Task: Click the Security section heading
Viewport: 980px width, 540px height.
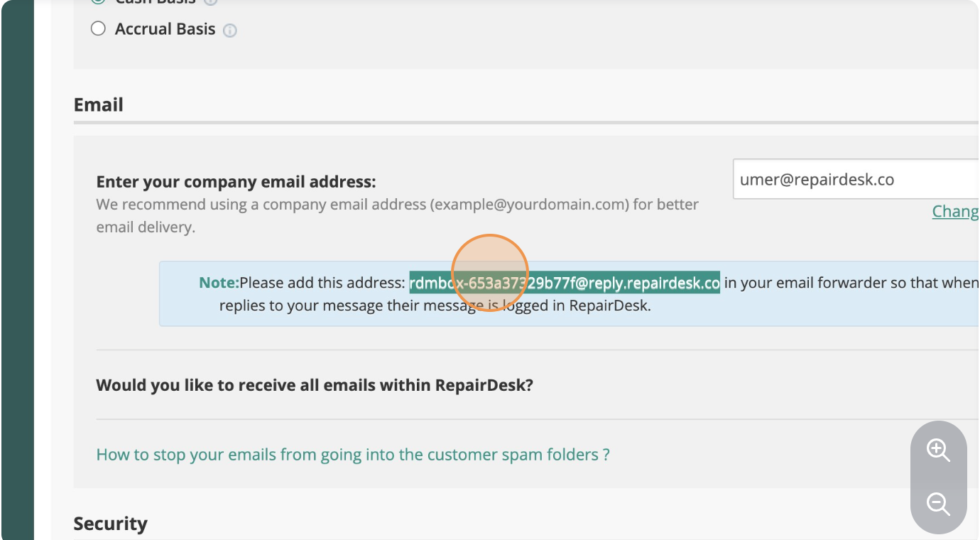Action: point(111,524)
